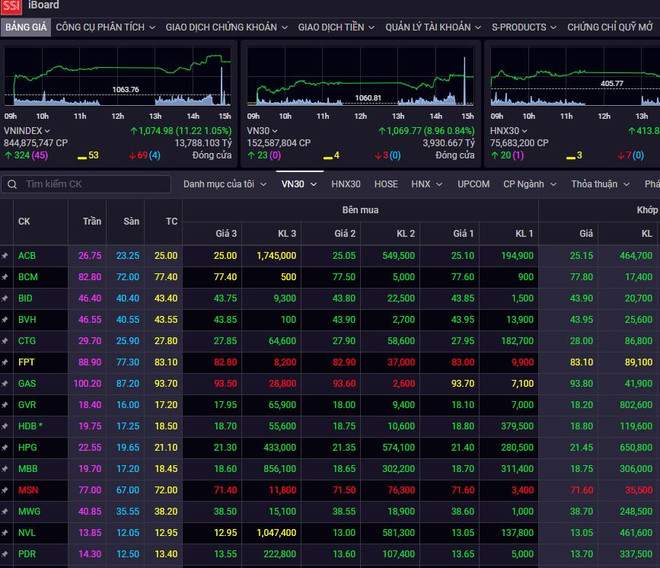The height and width of the screenshot is (568, 660).
Task: Click PDR floor price 12.50
Action: point(128,554)
